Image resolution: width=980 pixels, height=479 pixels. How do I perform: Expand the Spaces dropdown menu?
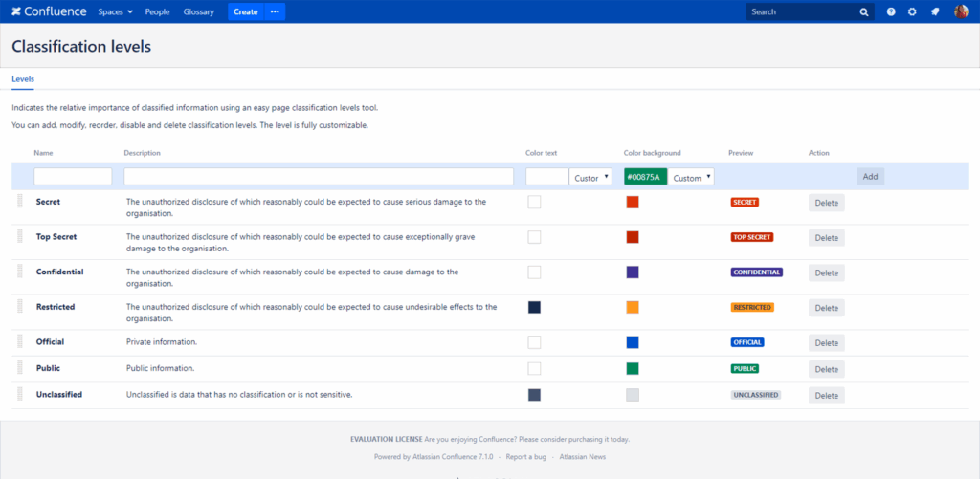tap(115, 11)
